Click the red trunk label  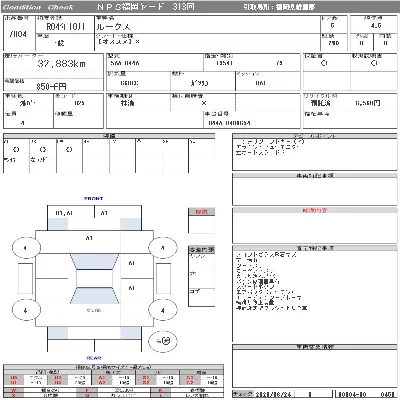click(x=94, y=310)
